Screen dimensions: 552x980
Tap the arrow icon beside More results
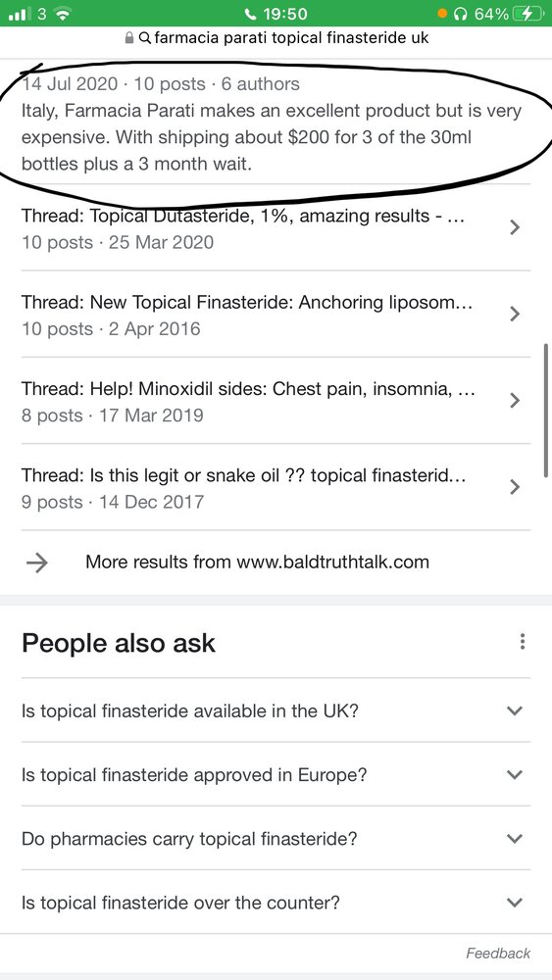37,562
